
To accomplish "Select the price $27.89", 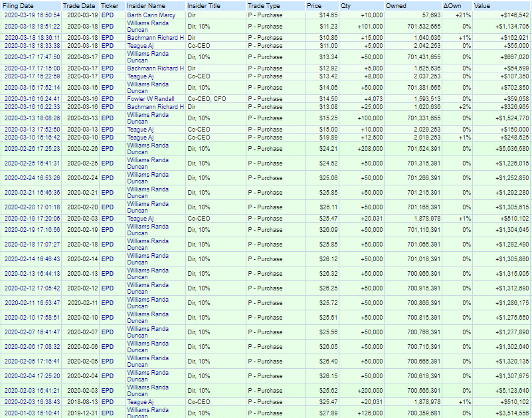I will coord(328,413).
